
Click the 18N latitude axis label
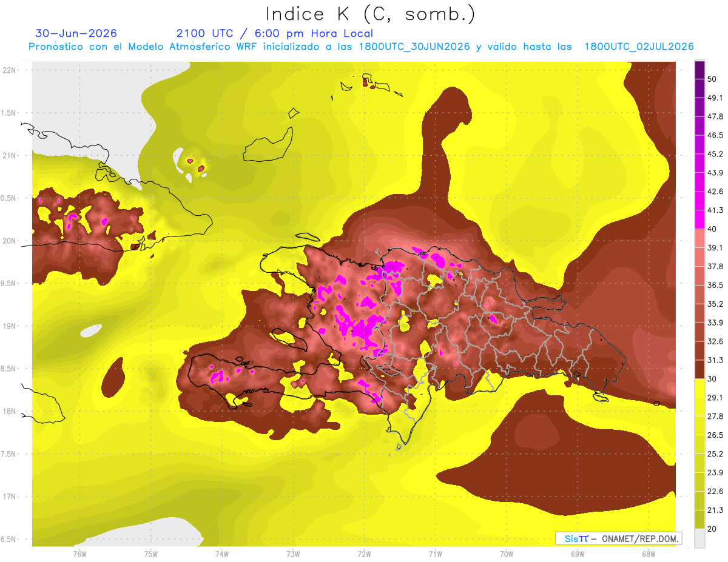point(9,411)
